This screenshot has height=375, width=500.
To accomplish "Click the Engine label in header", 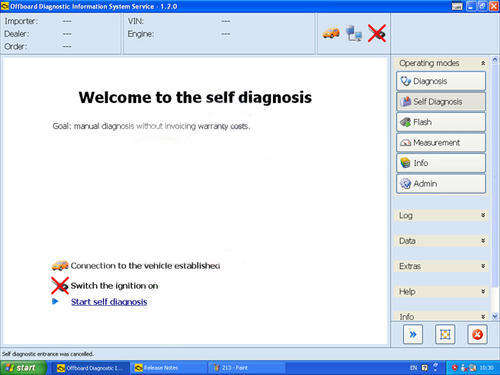I will (x=141, y=34).
